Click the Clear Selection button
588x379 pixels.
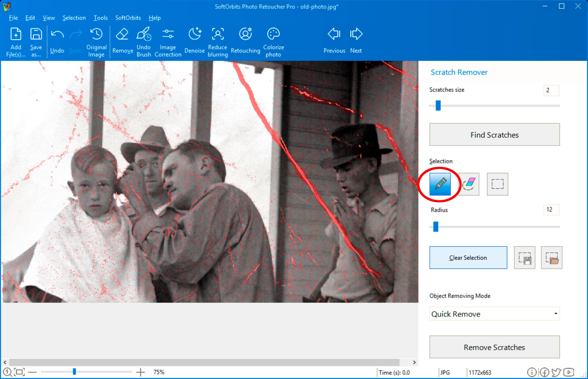point(468,257)
